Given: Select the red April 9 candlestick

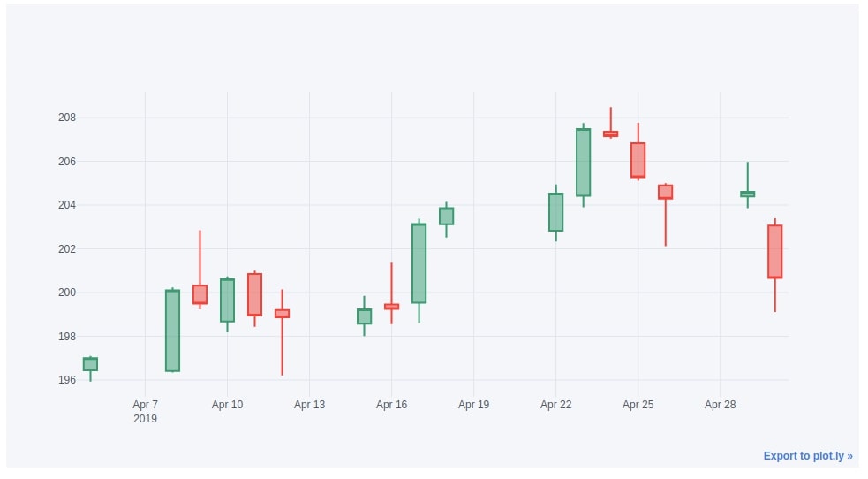Looking at the screenshot, I should pos(200,294).
